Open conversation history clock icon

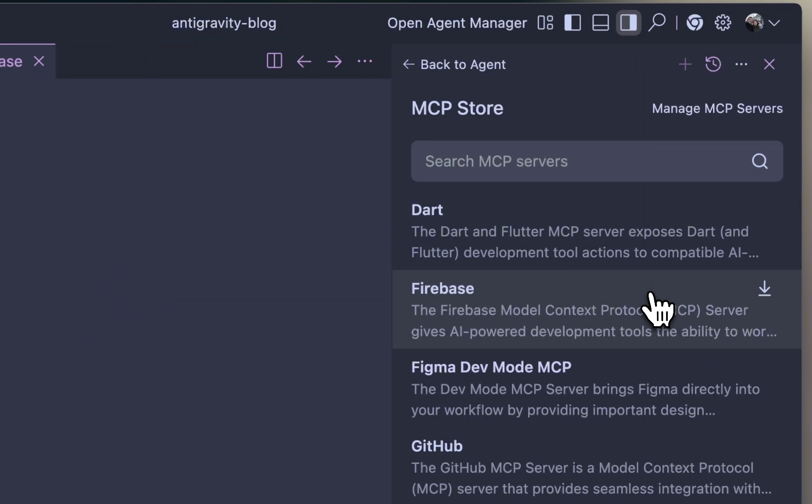(x=713, y=64)
